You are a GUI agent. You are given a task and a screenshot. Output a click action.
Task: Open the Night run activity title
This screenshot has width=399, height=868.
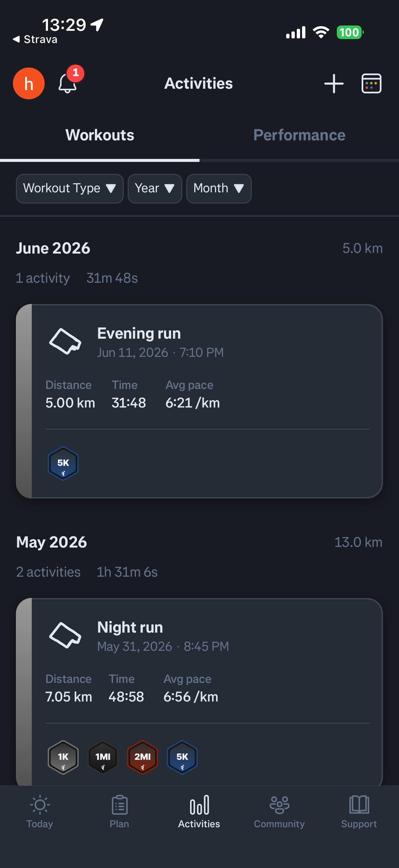click(130, 627)
